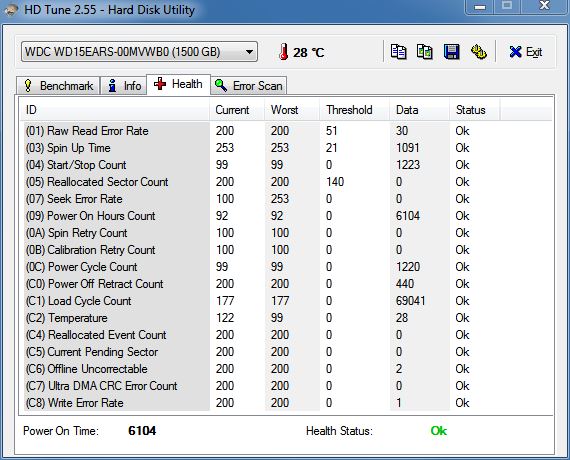Open the Error Scan tab
This screenshot has height=460, width=570.
[x=249, y=86]
